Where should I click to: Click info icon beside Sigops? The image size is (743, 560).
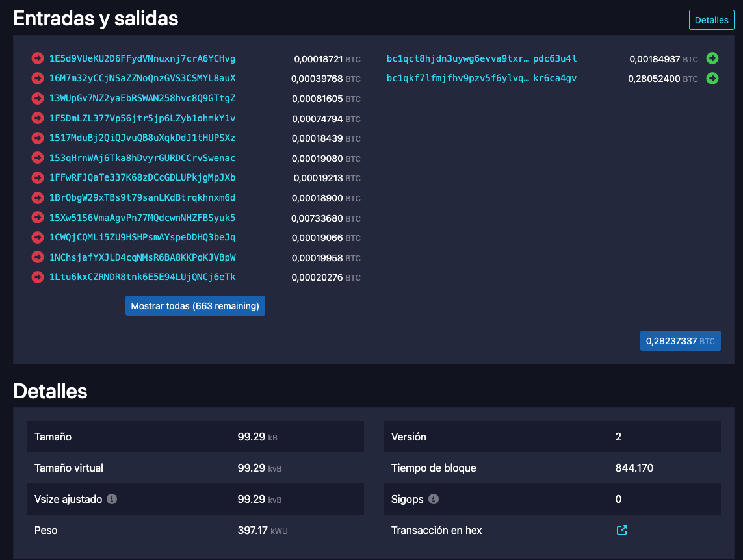click(434, 499)
